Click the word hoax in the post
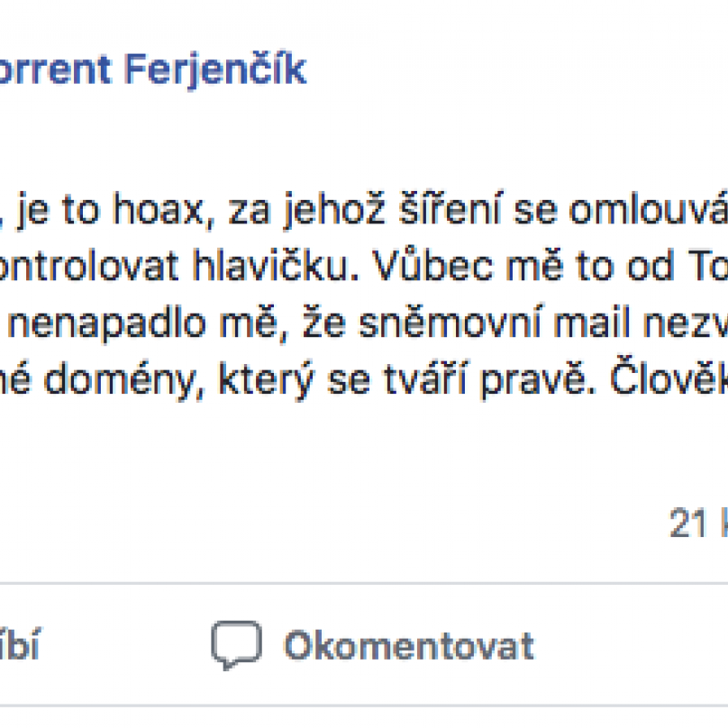 (159, 211)
